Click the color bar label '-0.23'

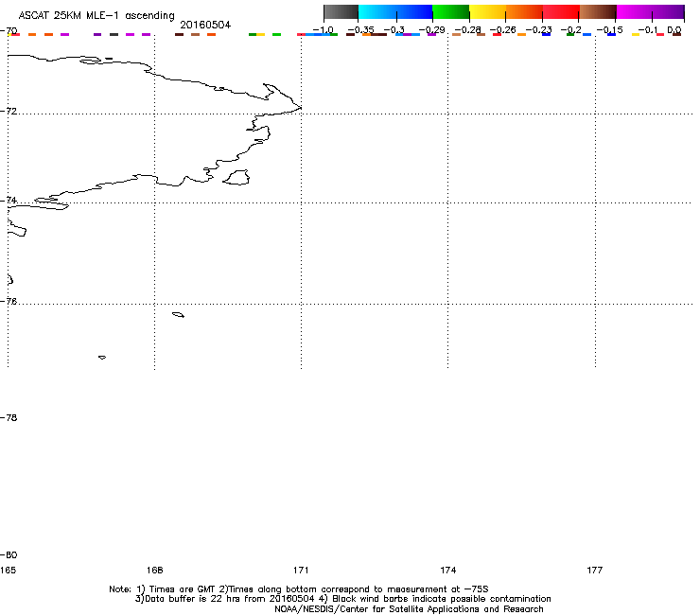click(538, 30)
